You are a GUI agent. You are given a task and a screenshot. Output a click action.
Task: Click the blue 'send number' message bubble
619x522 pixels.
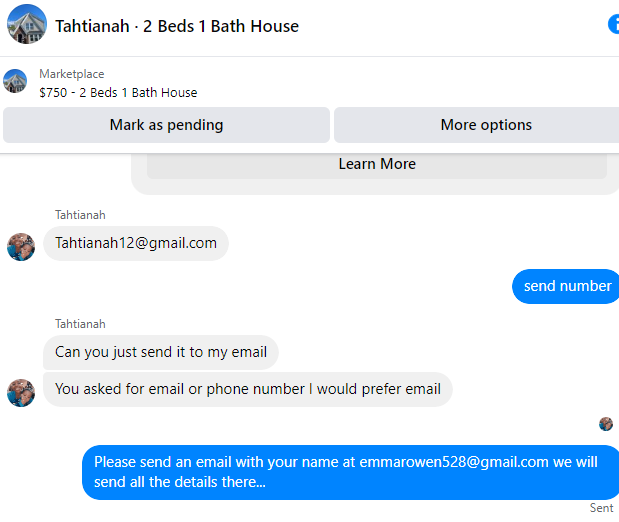tap(567, 286)
